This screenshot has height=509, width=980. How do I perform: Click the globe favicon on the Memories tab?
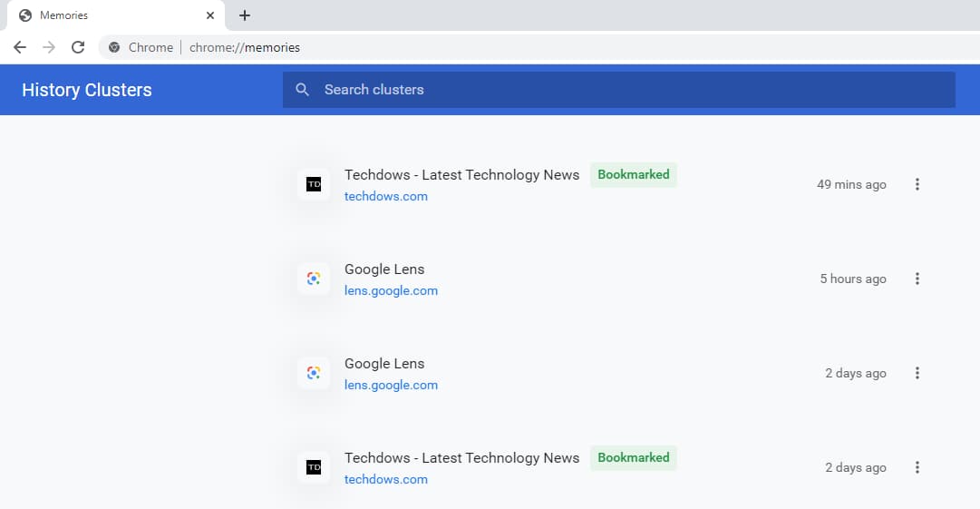click(25, 15)
